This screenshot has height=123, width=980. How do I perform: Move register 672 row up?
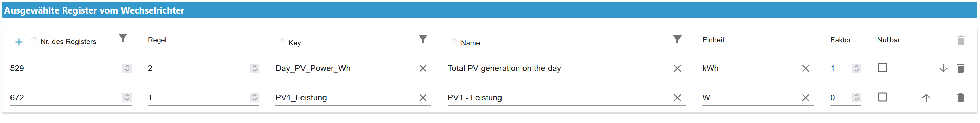[x=926, y=98]
